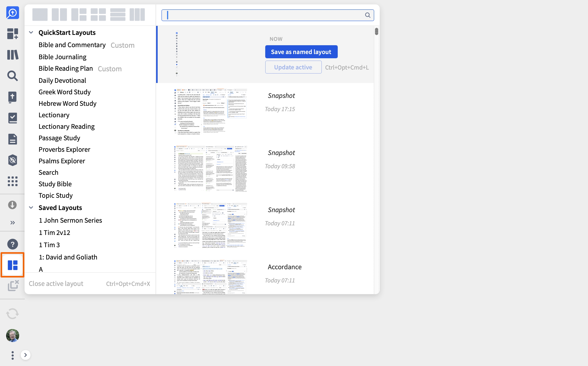Click Save as named layout button
The width and height of the screenshot is (588, 366).
pyautogui.click(x=301, y=52)
